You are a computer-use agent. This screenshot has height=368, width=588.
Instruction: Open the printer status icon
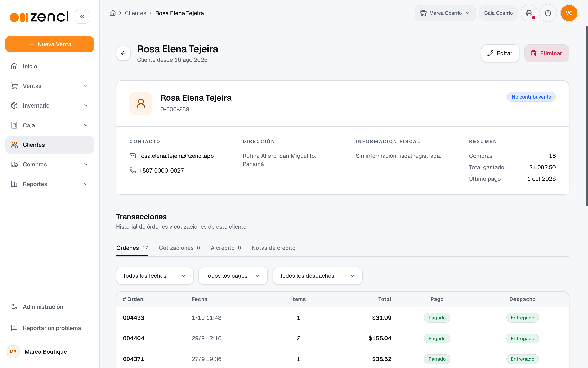pos(529,13)
